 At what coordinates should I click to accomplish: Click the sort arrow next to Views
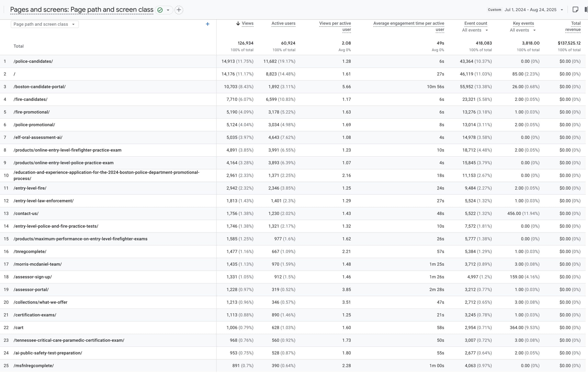point(238,24)
